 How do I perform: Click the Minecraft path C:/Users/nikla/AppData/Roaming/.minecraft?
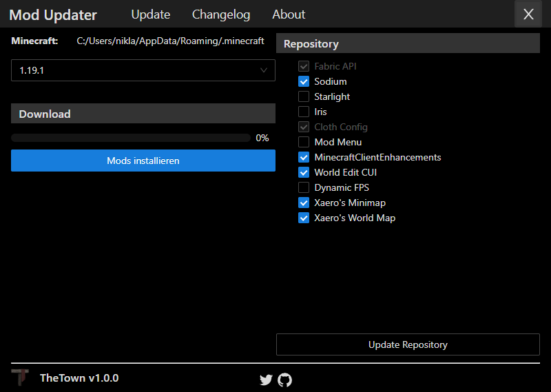170,41
